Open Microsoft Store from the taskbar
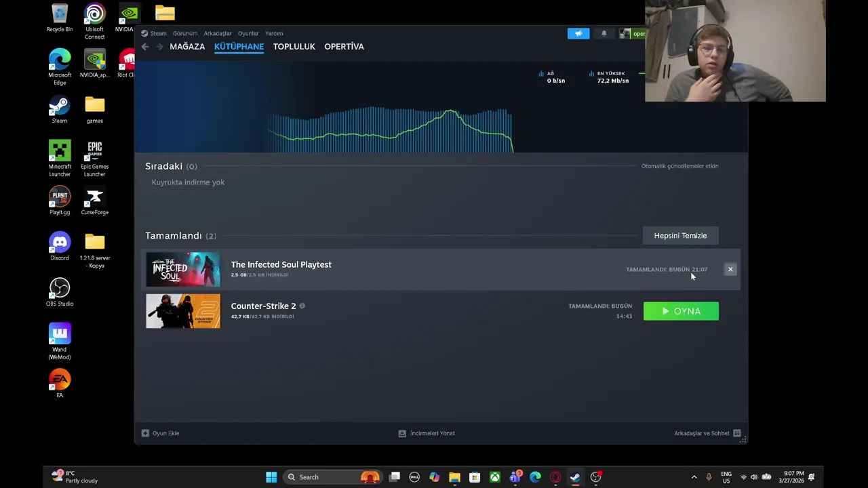868x488 pixels. [475, 477]
